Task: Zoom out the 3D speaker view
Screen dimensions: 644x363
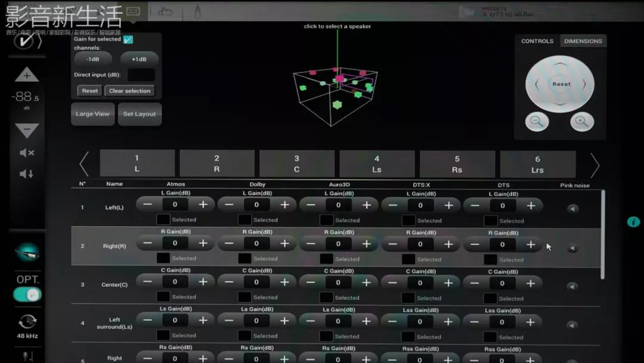Action: coord(537,121)
